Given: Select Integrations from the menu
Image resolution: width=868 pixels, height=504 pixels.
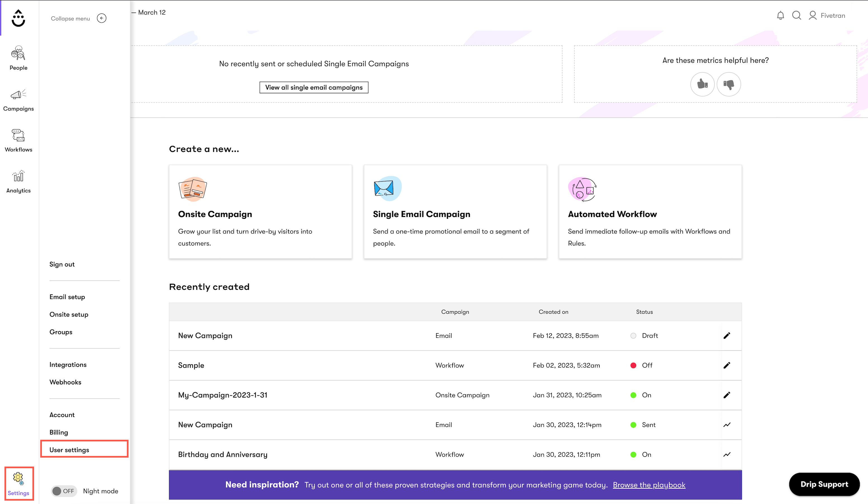Looking at the screenshot, I should click(68, 364).
